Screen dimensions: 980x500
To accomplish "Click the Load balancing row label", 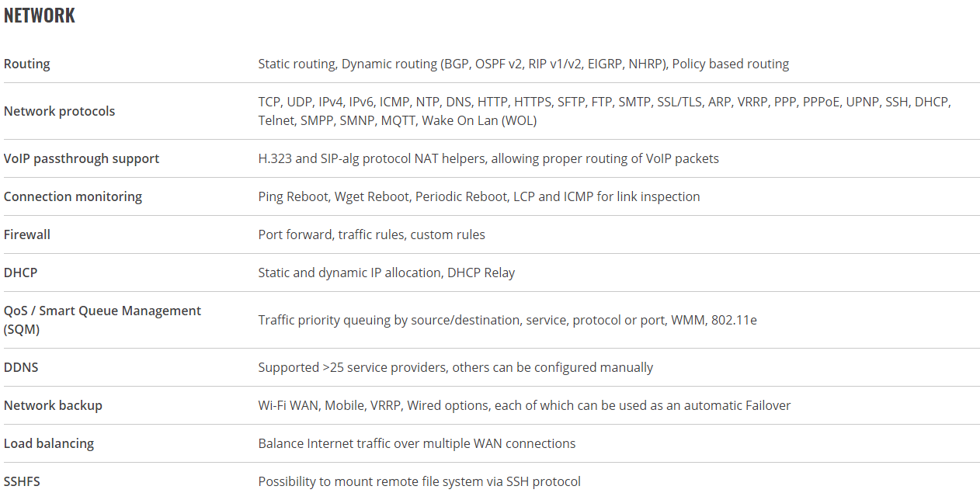I will 49,443.
